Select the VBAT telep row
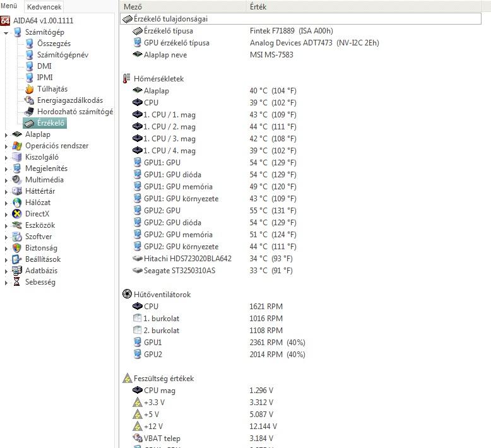Screen dimensions: 491x448 pyautogui.click(x=300, y=439)
